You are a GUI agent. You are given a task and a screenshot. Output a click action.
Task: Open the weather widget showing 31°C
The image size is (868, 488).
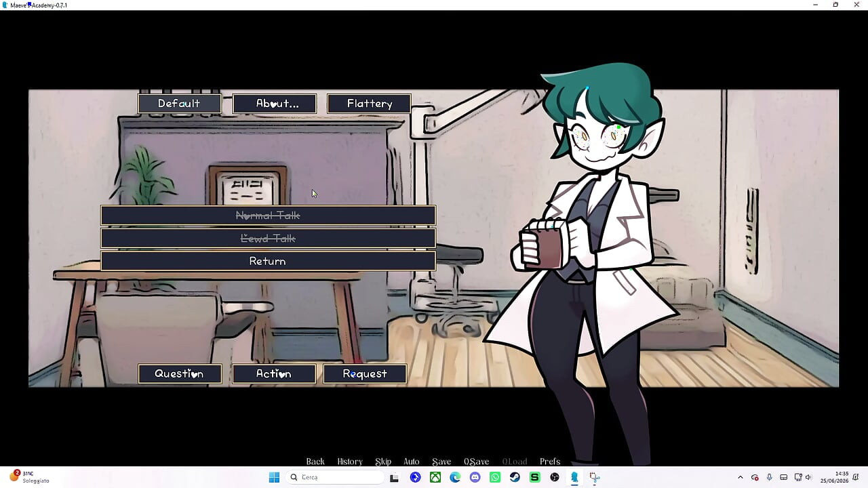[29, 477]
